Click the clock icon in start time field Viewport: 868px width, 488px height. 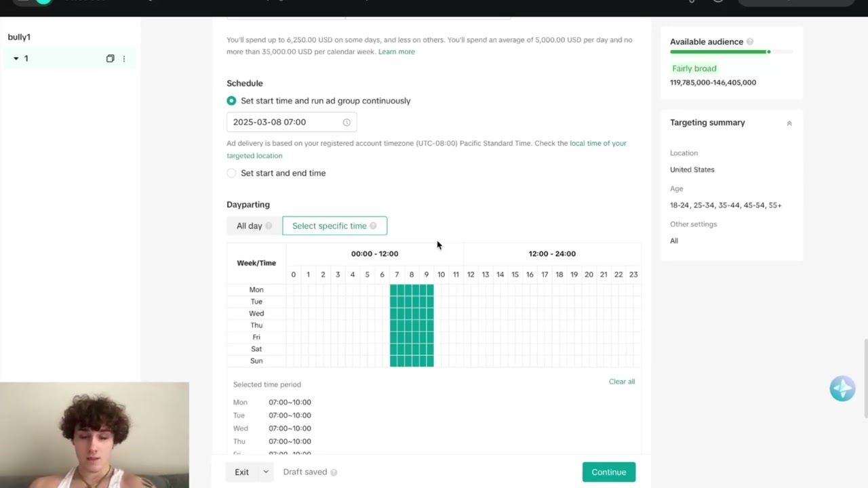coord(347,122)
